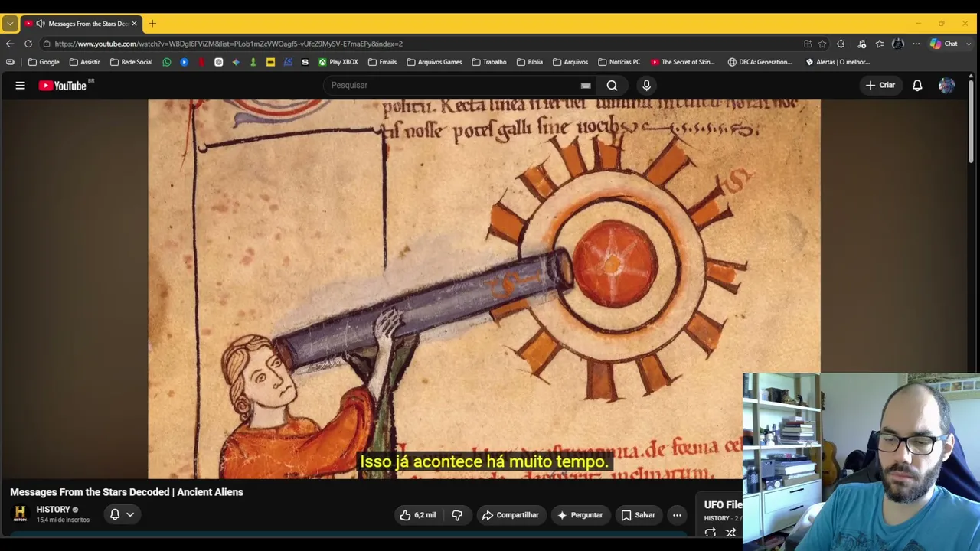This screenshot has width=980, height=551.
Task: Open the Google bookmarks folder
Action: tap(44, 62)
